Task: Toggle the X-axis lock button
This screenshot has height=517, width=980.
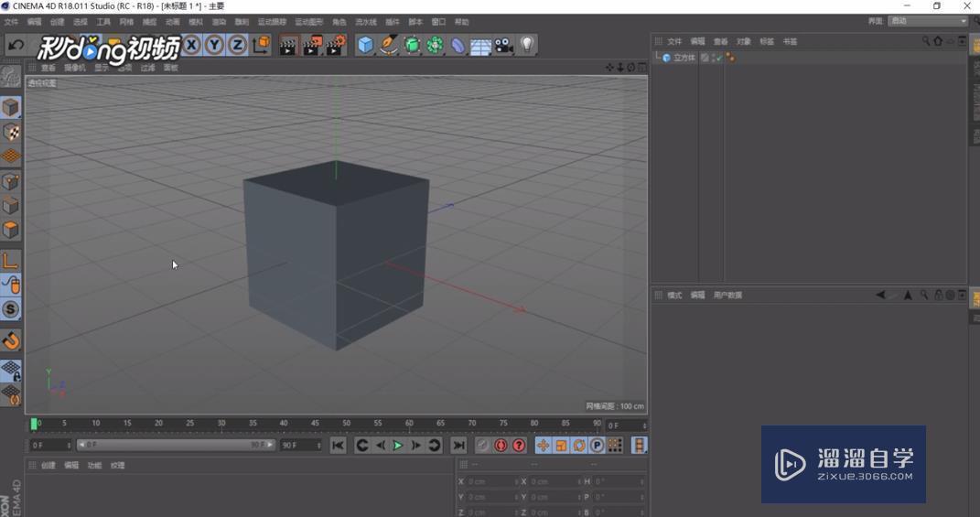Action: (x=191, y=45)
